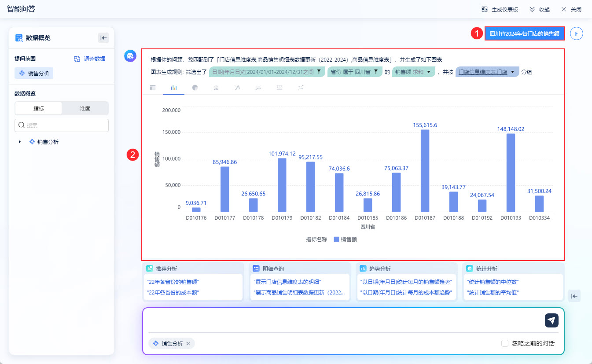This screenshot has width=592, height=364.
Task: Ask "以日期(年月日)统计每月的成本额趋势" suggestion
Action: coord(406,292)
